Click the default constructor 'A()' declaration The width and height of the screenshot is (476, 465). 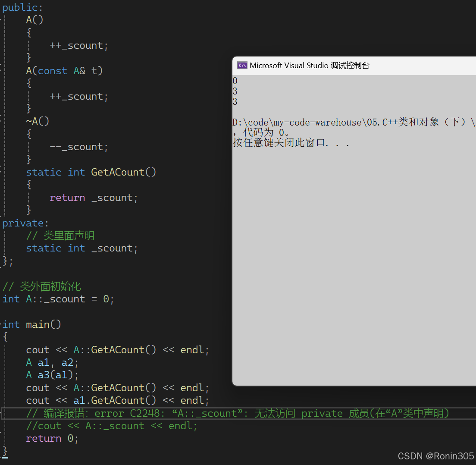coord(34,20)
